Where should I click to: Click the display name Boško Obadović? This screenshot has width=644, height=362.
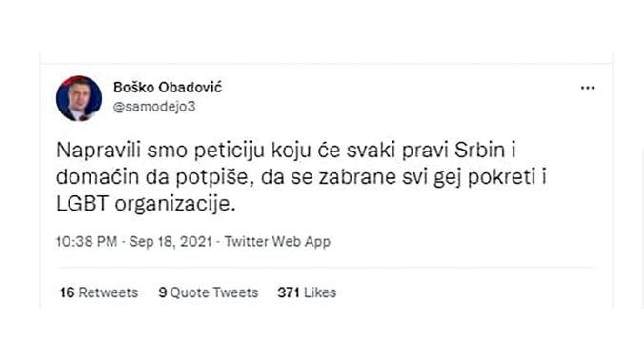[168, 87]
